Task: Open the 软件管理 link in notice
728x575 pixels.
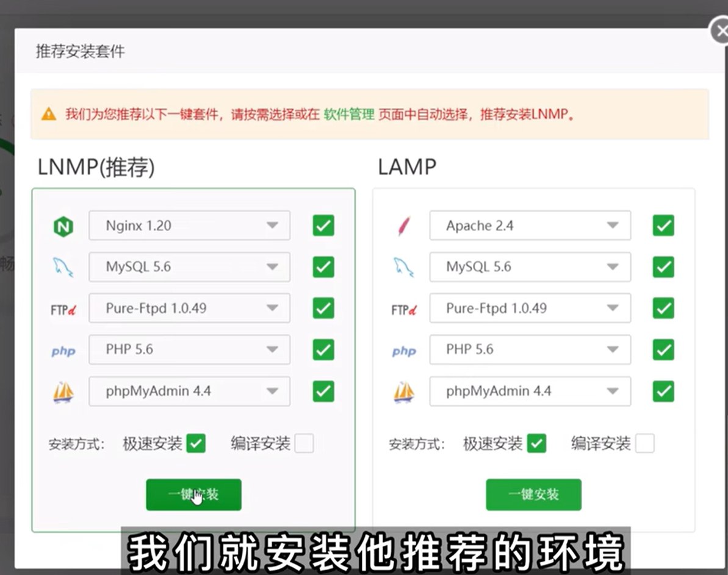Action: (x=349, y=114)
